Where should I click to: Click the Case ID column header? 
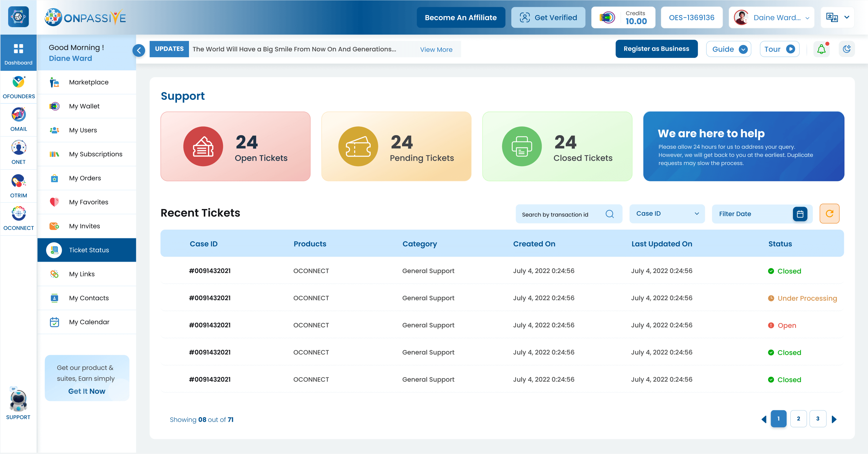pos(203,244)
